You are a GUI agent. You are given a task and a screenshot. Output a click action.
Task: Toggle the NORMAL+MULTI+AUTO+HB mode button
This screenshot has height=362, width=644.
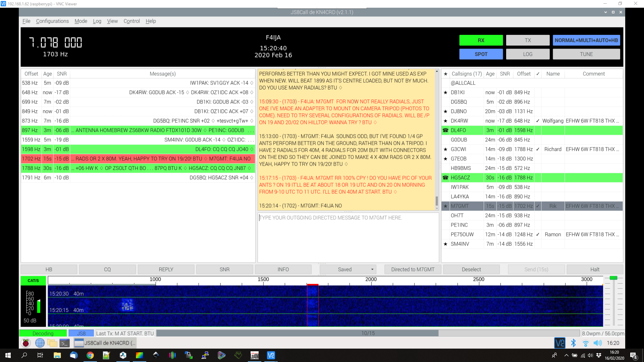pyautogui.click(x=586, y=40)
